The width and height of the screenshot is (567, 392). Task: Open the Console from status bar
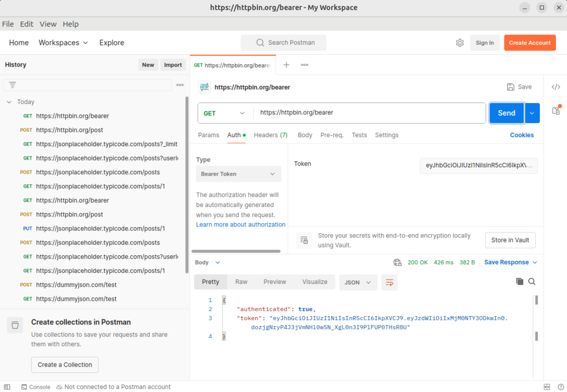click(x=36, y=387)
